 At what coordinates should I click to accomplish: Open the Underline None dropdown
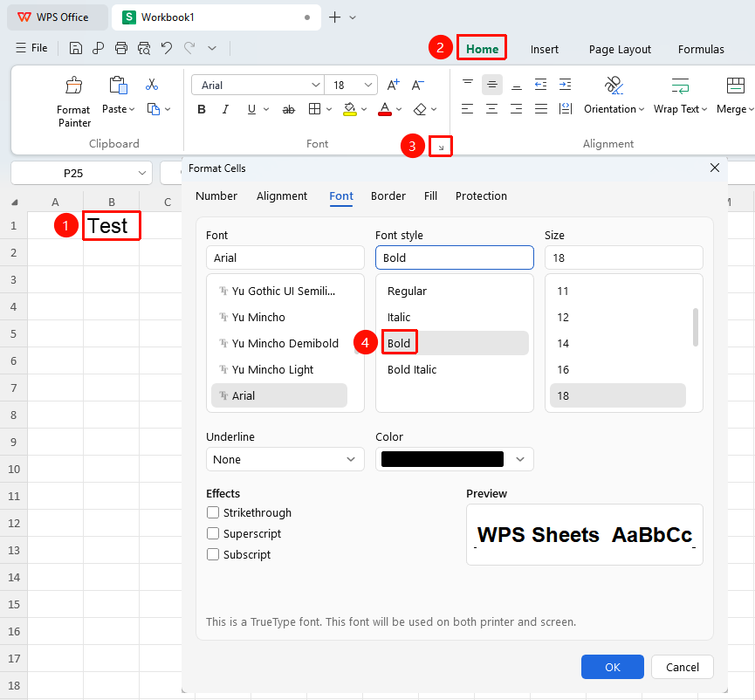[x=285, y=459]
